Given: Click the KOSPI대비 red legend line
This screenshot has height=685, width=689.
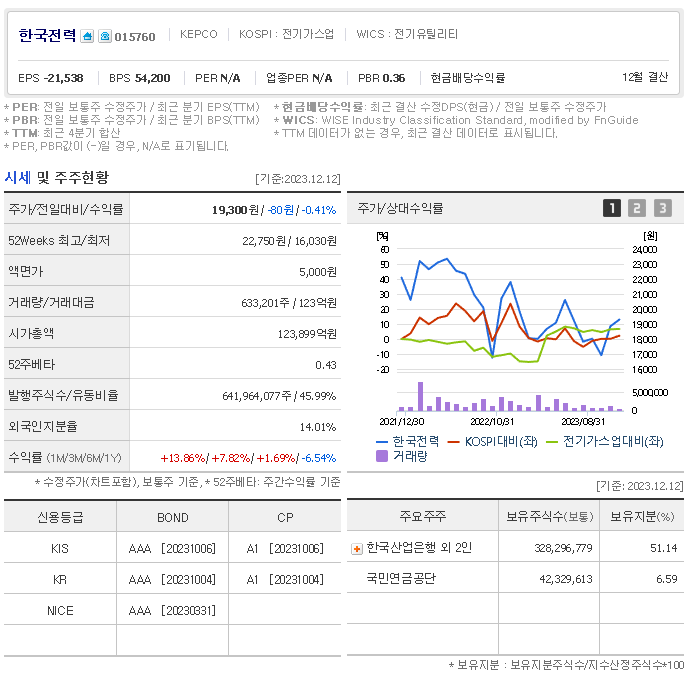Looking at the screenshot, I should pyautogui.click(x=453, y=442).
